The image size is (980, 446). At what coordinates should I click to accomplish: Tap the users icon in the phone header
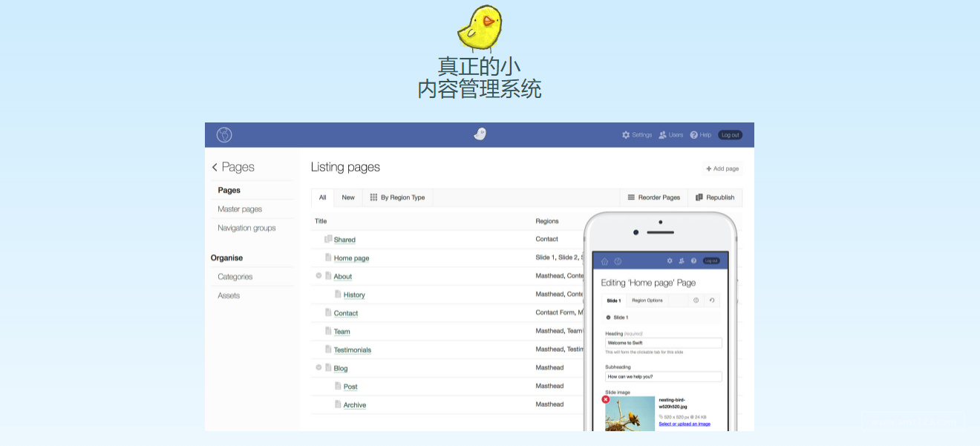(682, 261)
